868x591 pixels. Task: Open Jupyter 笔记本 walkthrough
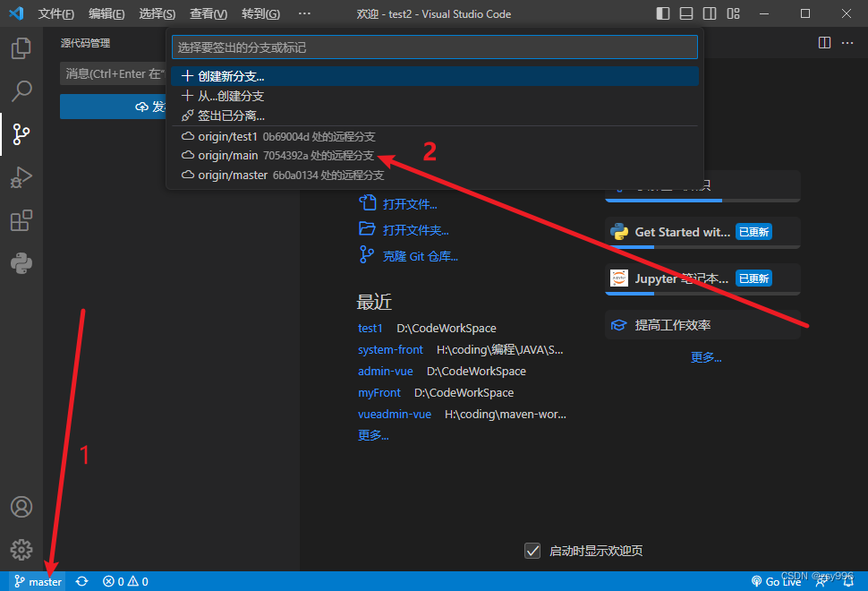tap(702, 278)
